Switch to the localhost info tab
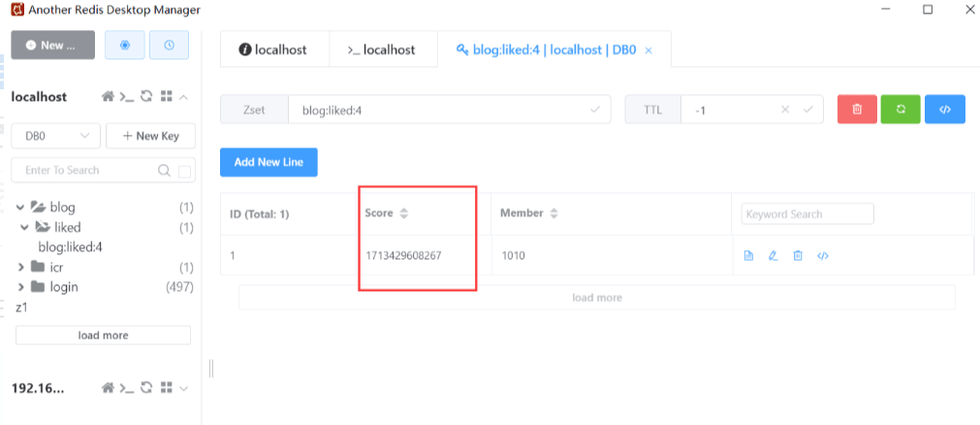Screen dimensions: 980x425 coord(274,49)
